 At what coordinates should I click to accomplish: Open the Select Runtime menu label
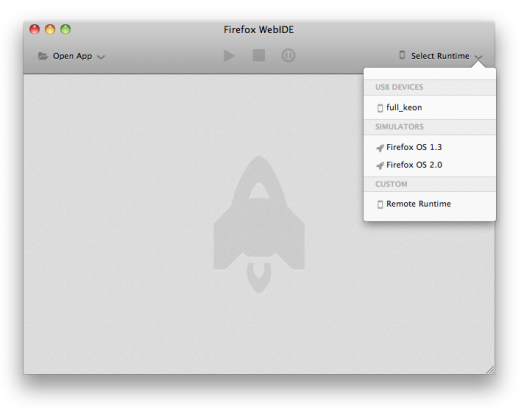pyautogui.click(x=440, y=56)
